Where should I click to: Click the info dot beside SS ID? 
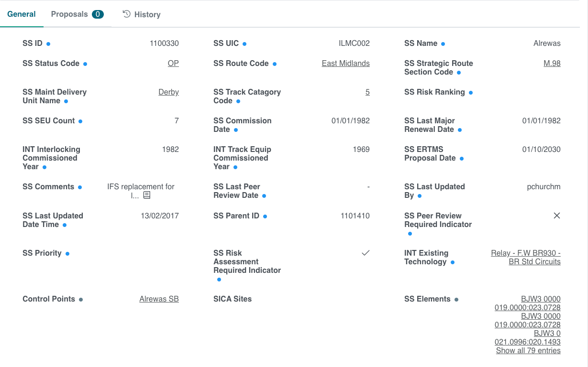[48, 44]
